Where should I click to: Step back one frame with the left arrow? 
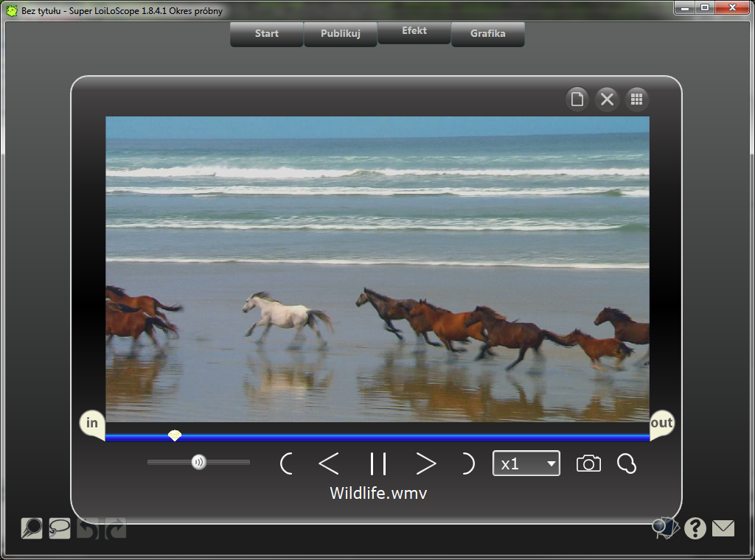(x=329, y=463)
